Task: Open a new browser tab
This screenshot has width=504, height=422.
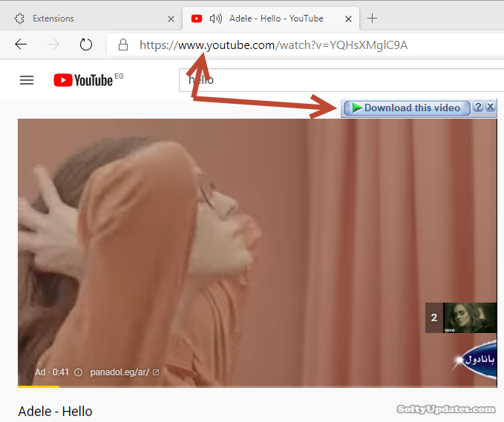Action: [x=372, y=19]
